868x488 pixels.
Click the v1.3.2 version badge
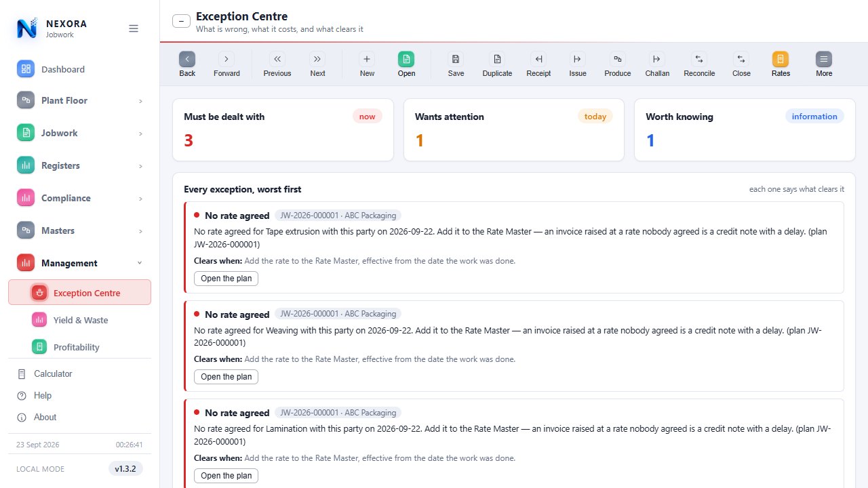click(x=125, y=468)
